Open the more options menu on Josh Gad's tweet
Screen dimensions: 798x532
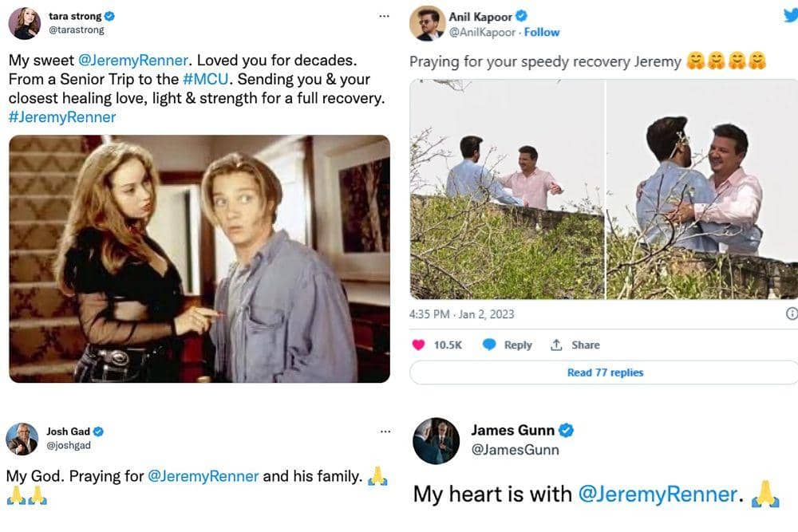(385, 432)
